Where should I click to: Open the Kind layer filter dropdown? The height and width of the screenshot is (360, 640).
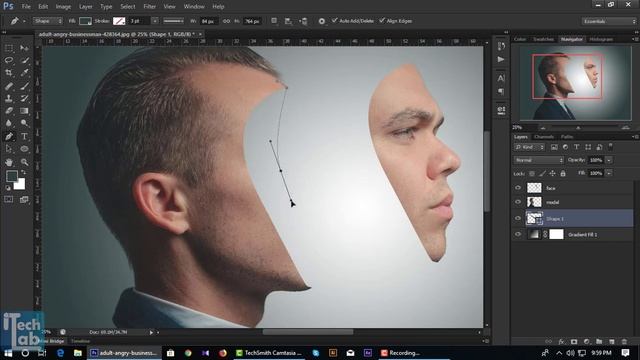click(x=529, y=147)
